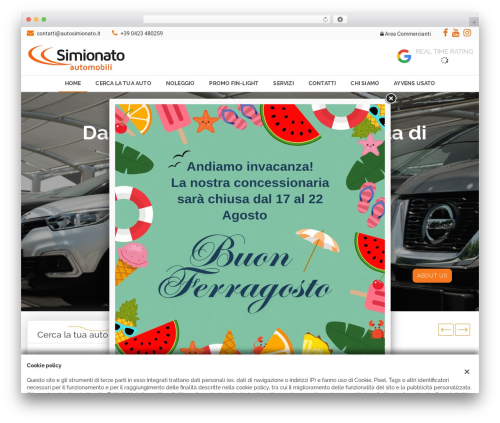Screen dimensions: 500x423
Task: Open the HOME menu item
Action: click(73, 83)
